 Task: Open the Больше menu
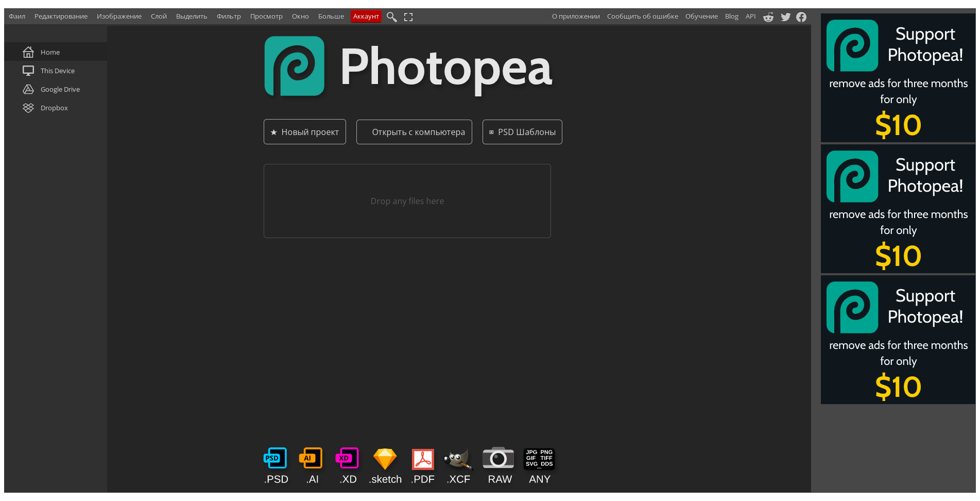[x=331, y=16]
